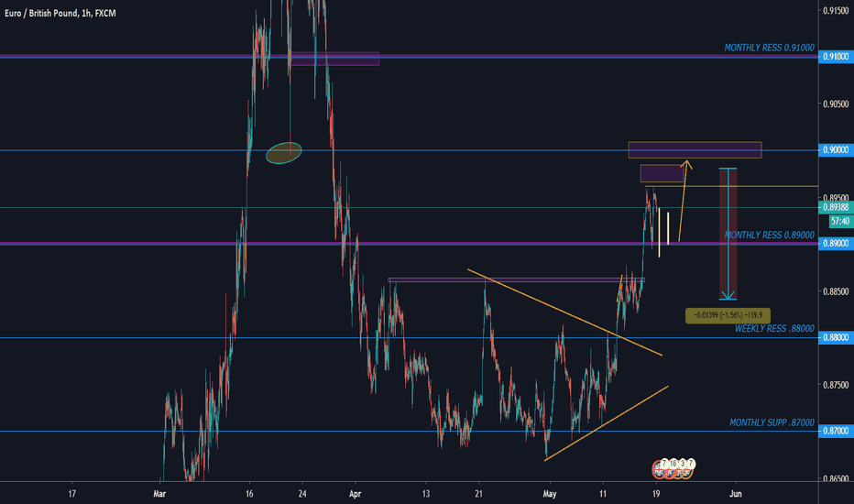Click the blue 0.88000 price axis tag

(836, 338)
